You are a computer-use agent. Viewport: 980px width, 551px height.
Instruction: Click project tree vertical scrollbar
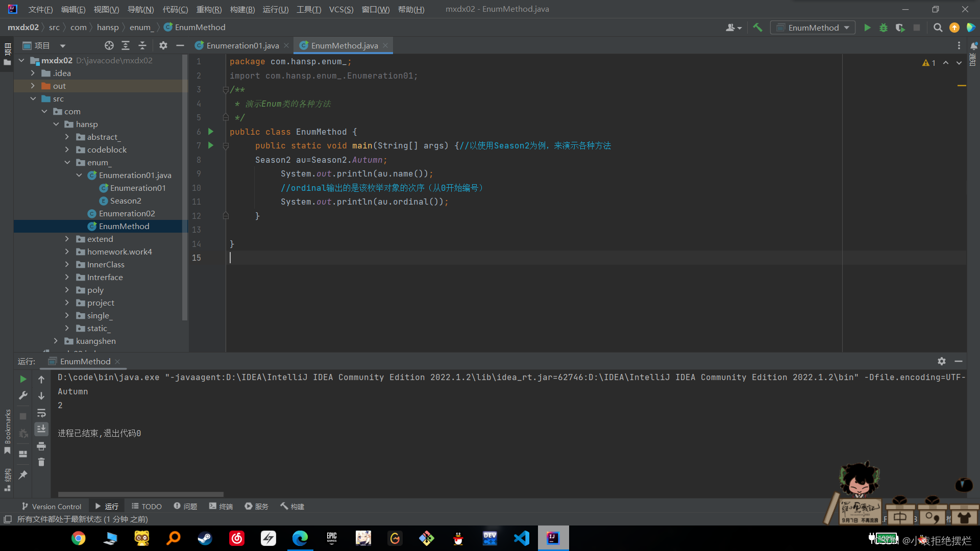point(185,188)
